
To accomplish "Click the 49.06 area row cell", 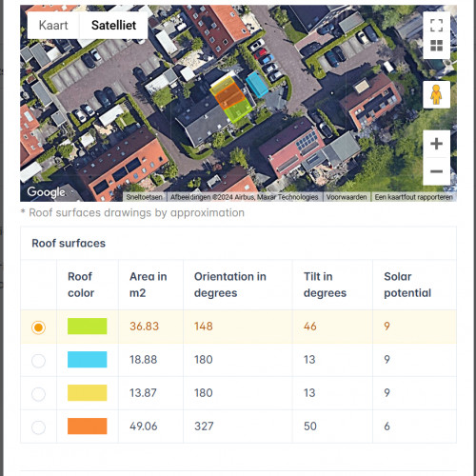I will [150, 426].
